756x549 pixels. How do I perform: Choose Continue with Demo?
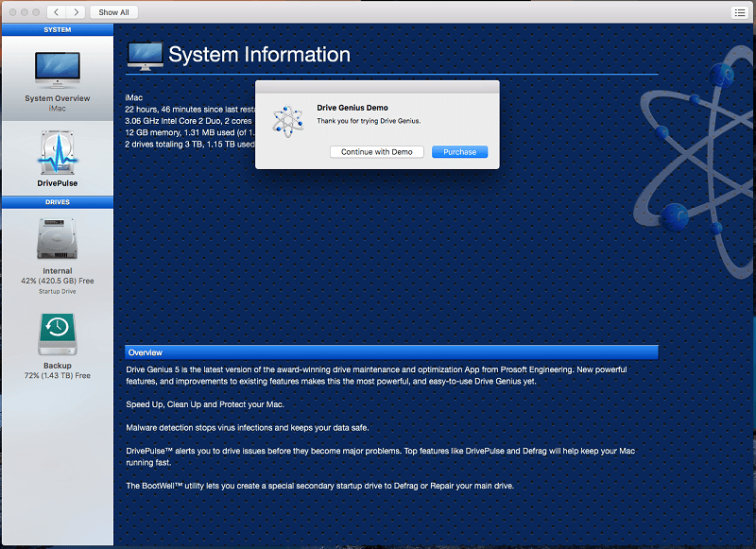[376, 152]
